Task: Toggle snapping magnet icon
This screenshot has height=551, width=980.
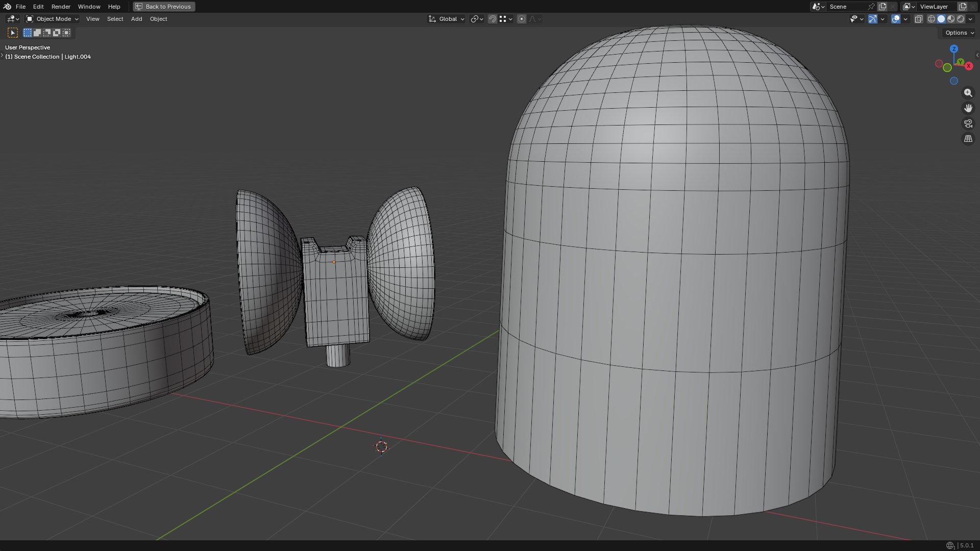Action: coord(492,19)
